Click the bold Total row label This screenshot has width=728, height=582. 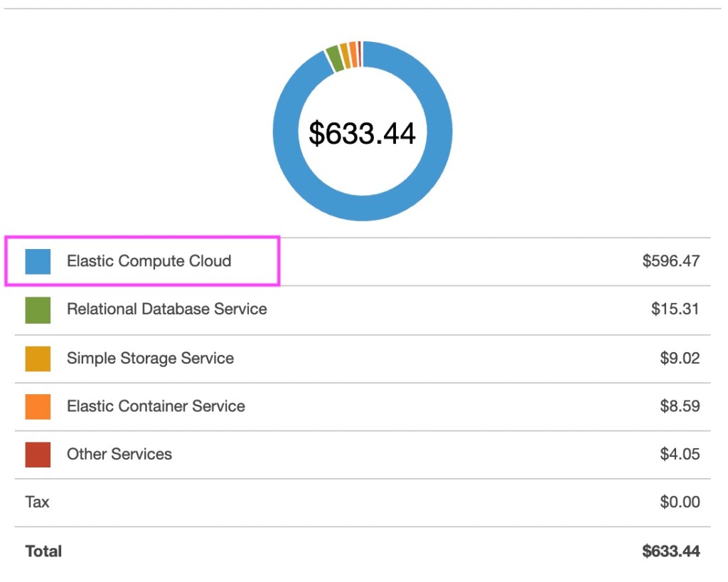pos(43,551)
